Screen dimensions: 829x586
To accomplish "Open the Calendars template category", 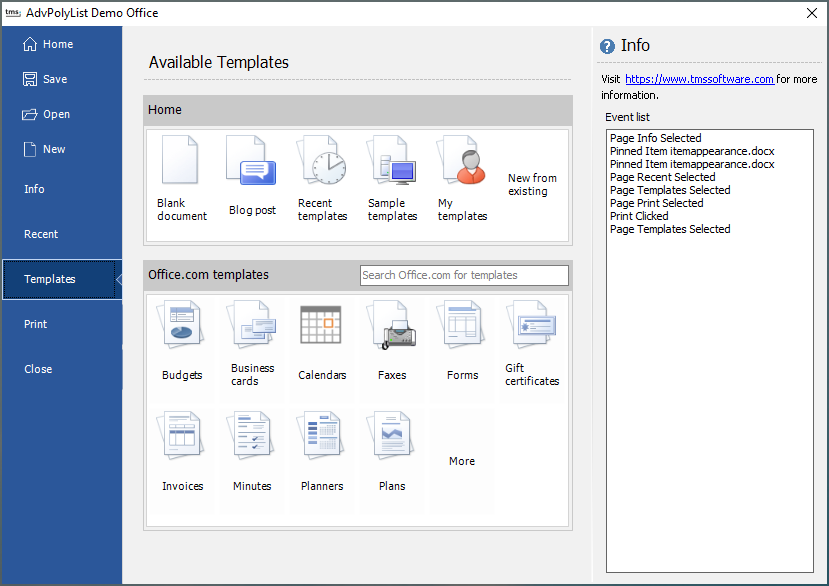I will tap(322, 328).
